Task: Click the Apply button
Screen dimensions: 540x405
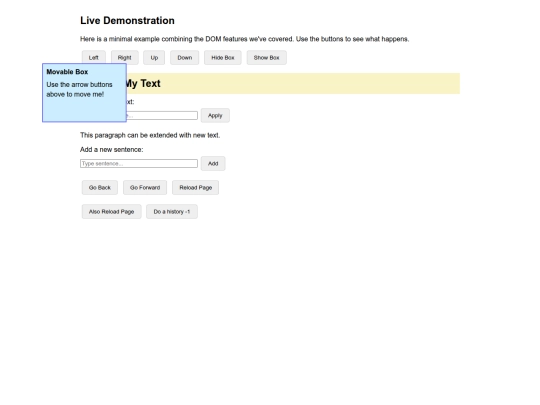Action: coord(215,115)
